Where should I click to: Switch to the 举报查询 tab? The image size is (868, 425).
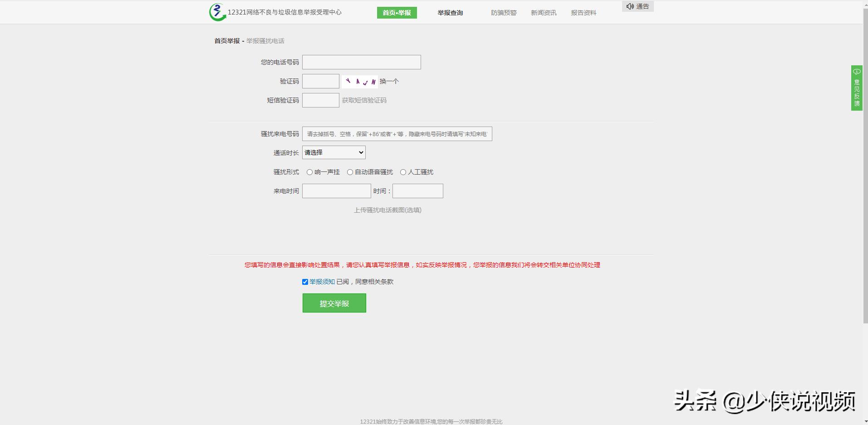[450, 13]
